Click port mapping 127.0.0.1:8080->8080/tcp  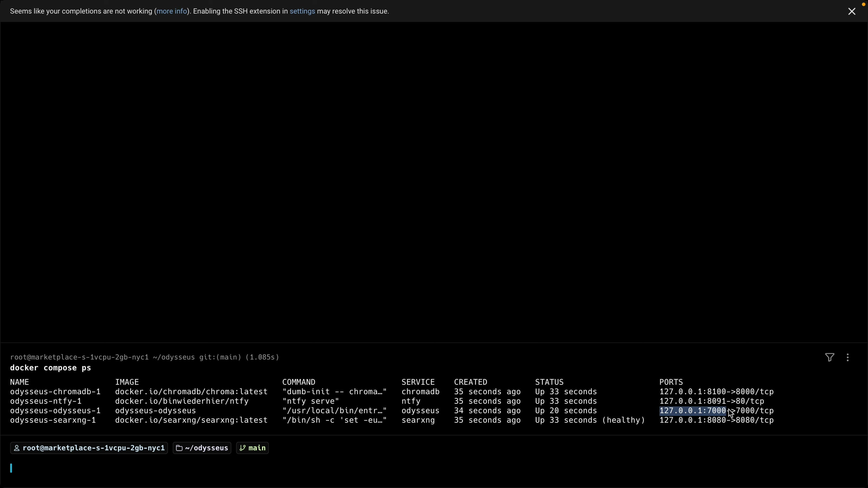[x=717, y=420]
